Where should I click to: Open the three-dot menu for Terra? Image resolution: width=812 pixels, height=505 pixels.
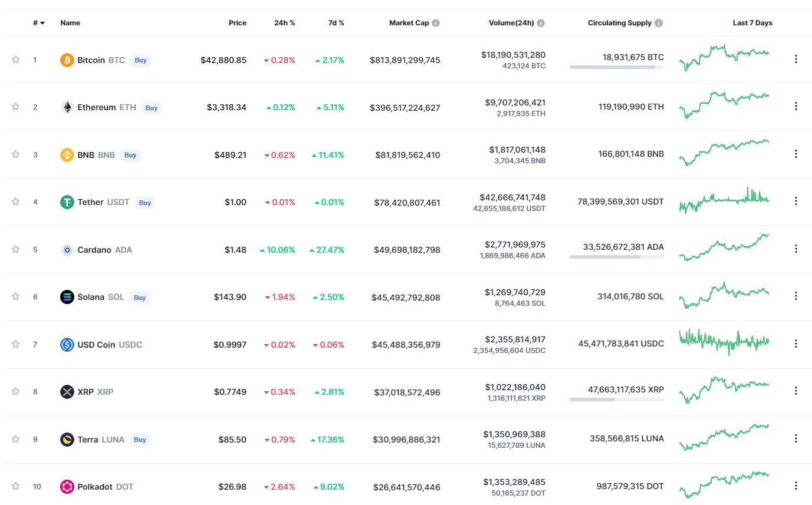[x=796, y=438]
